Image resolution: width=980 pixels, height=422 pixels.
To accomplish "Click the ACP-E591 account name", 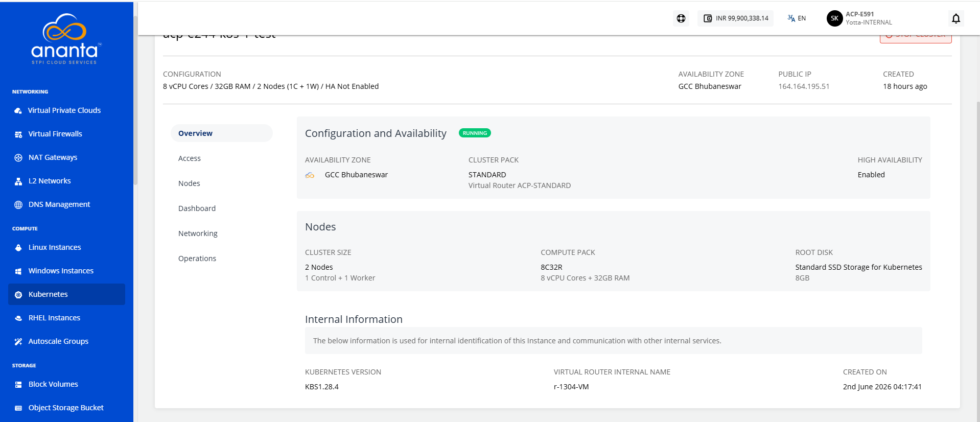I will (x=860, y=14).
